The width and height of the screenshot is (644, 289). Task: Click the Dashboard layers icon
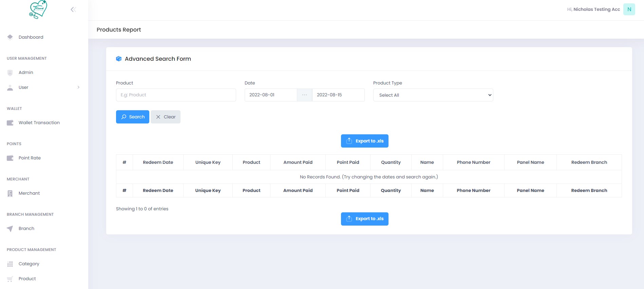[10, 37]
